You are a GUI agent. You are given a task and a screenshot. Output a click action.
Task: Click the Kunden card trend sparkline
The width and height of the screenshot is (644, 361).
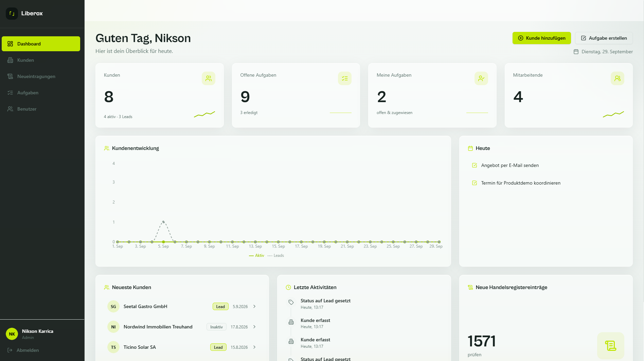204,114
